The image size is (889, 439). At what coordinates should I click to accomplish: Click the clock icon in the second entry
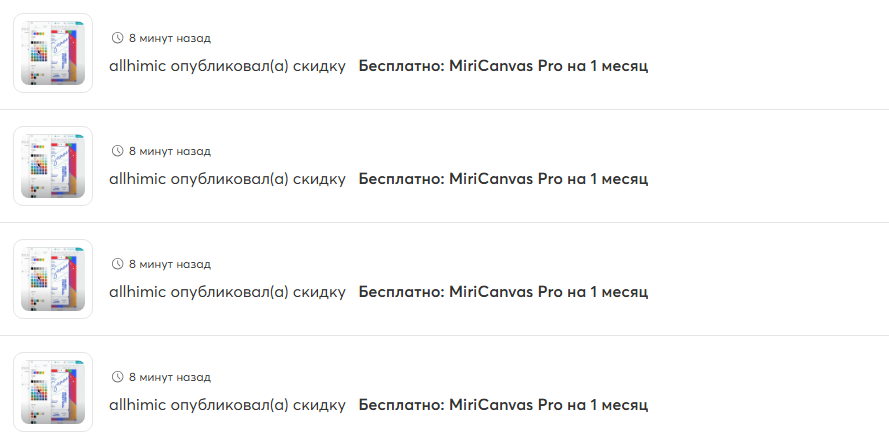pyautogui.click(x=117, y=151)
